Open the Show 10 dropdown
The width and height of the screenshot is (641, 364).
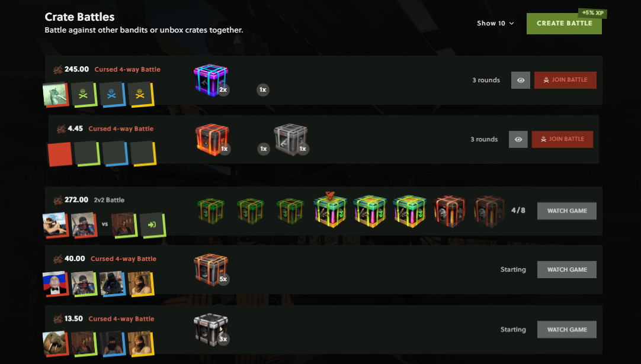495,23
